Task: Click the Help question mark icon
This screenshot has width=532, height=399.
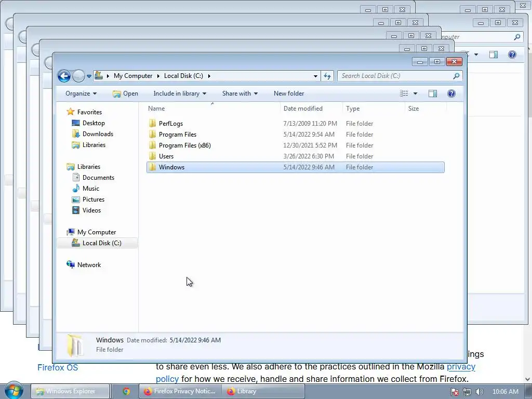Action: pos(451,94)
